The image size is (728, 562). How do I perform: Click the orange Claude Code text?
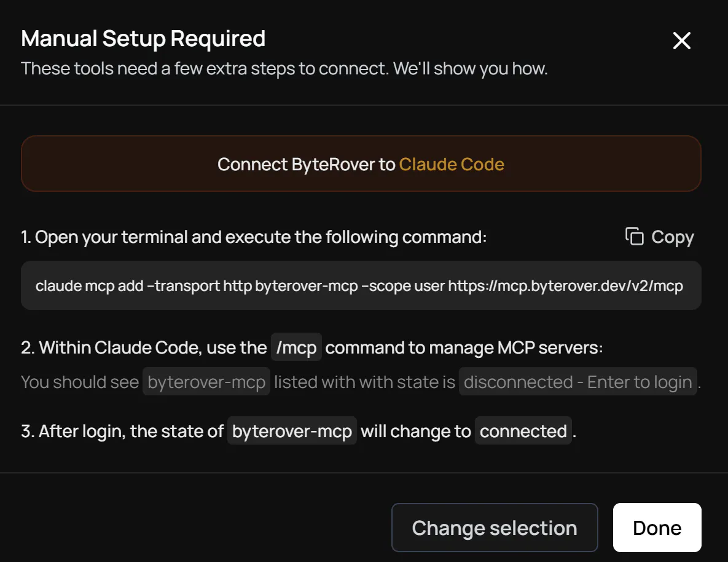coord(452,165)
